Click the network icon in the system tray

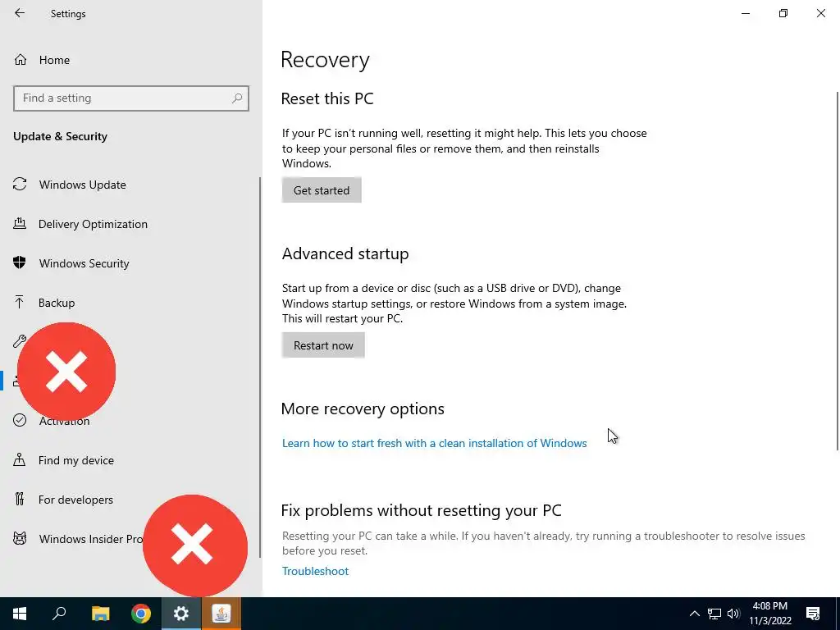coord(714,614)
